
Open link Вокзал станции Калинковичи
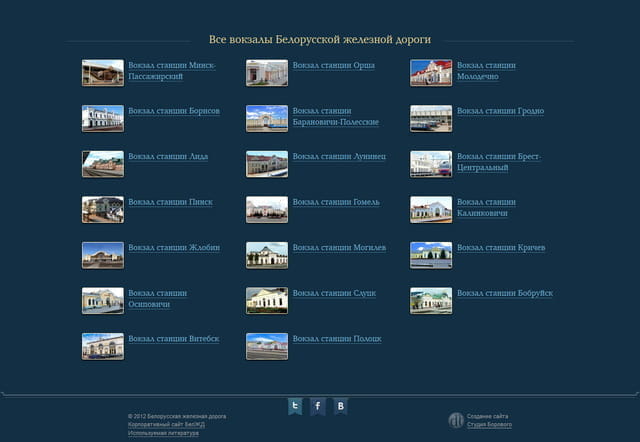486,207
